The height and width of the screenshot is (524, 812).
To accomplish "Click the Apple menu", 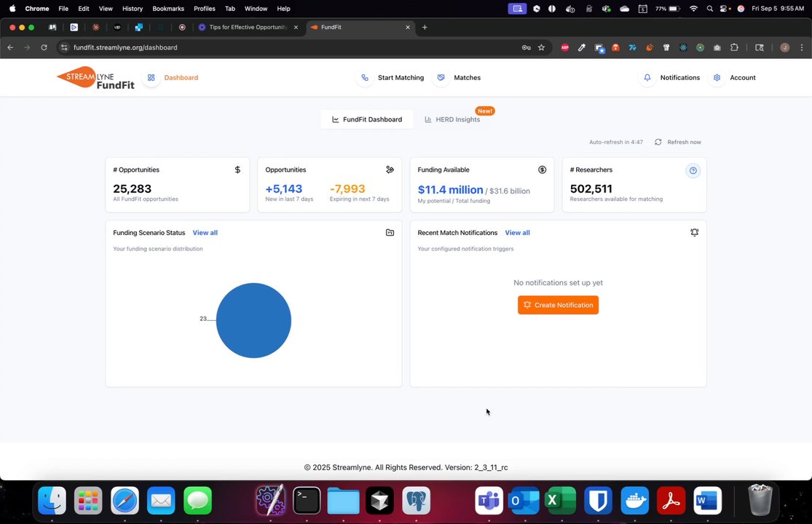I will coord(12,9).
